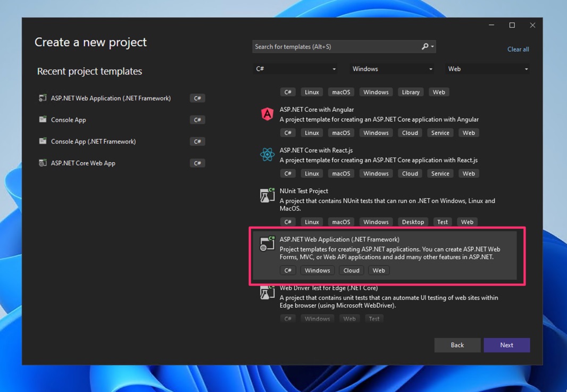Open the Windows platform filter dropdown

click(x=392, y=69)
